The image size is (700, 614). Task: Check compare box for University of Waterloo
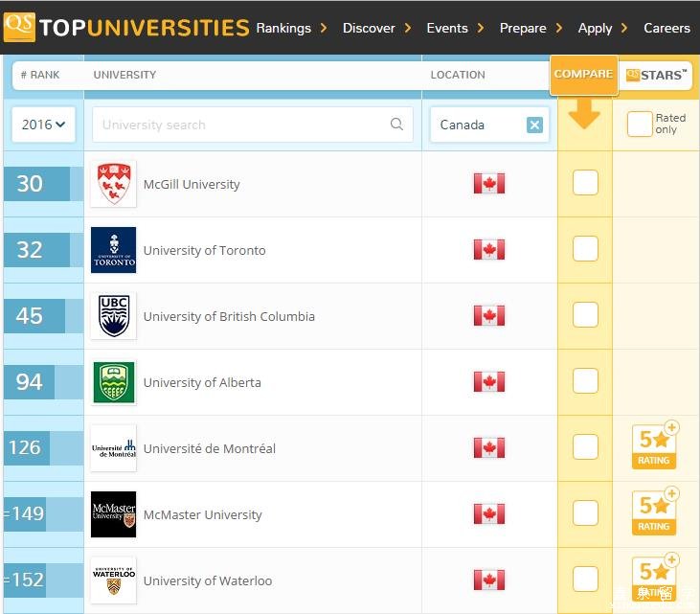[585, 579]
